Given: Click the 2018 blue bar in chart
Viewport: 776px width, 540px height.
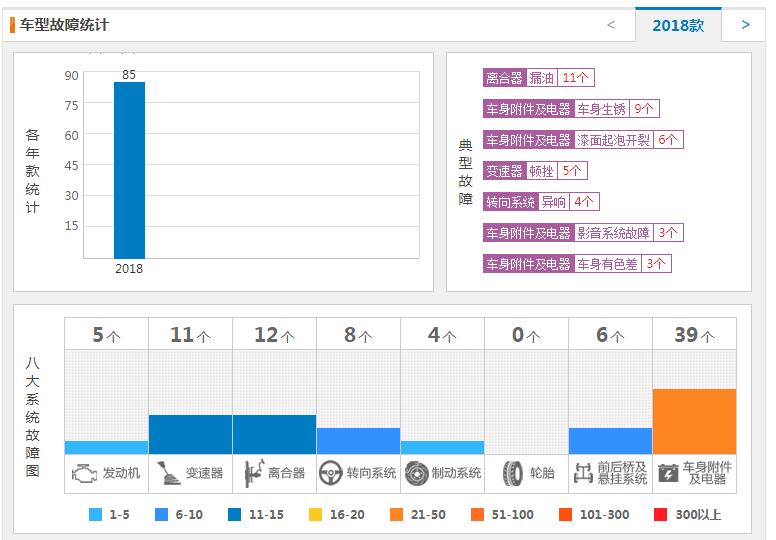Looking at the screenshot, I should pyautogui.click(x=129, y=170).
